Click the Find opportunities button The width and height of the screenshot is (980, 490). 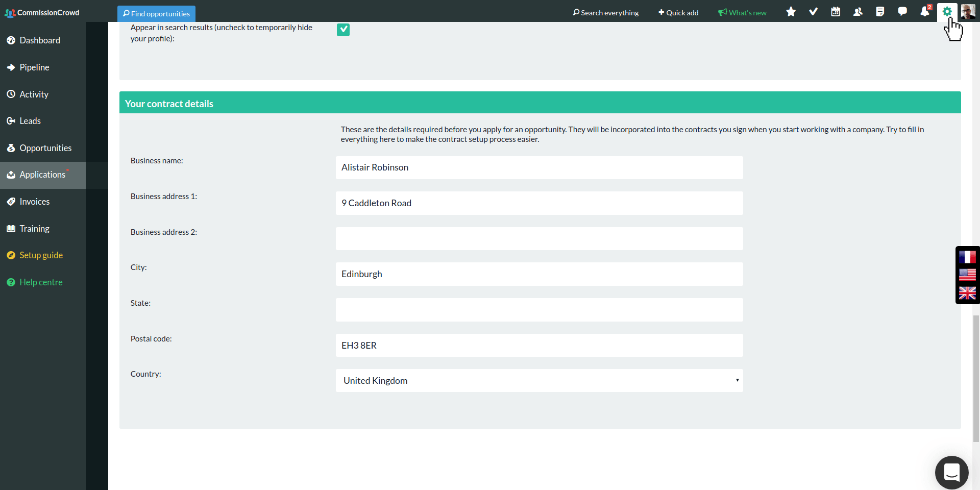(156, 14)
